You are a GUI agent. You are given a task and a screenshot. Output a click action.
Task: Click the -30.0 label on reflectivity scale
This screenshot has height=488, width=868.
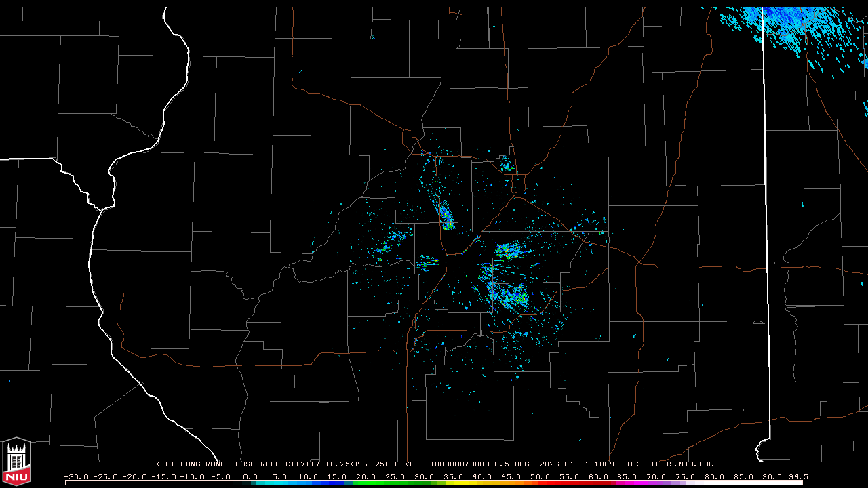point(75,476)
